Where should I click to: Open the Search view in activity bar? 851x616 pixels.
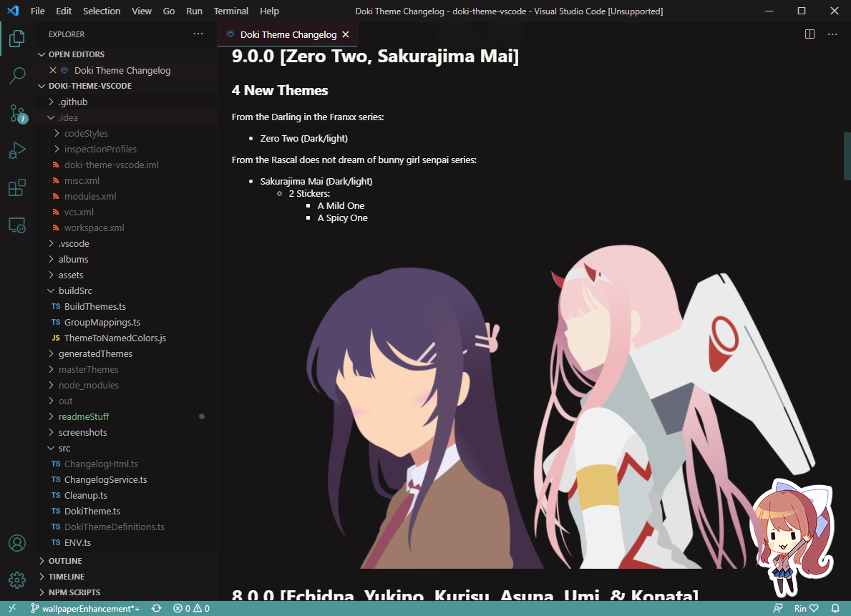pyautogui.click(x=17, y=76)
